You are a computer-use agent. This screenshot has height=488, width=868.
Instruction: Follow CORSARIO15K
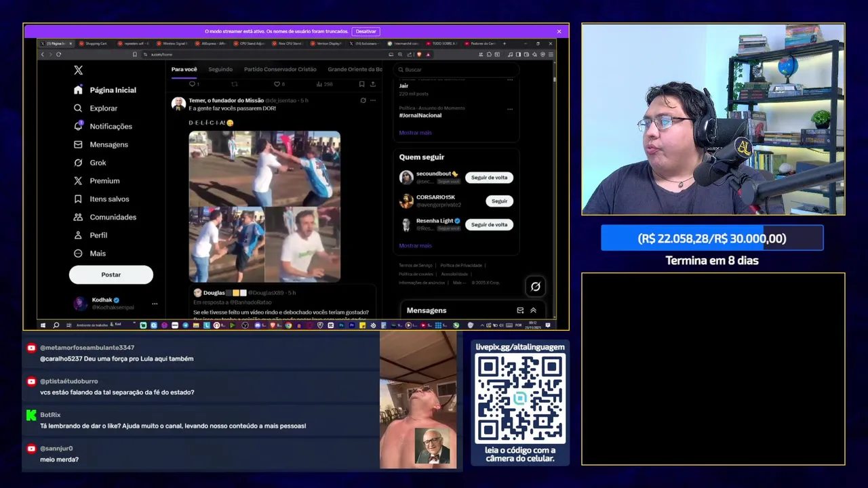point(499,201)
